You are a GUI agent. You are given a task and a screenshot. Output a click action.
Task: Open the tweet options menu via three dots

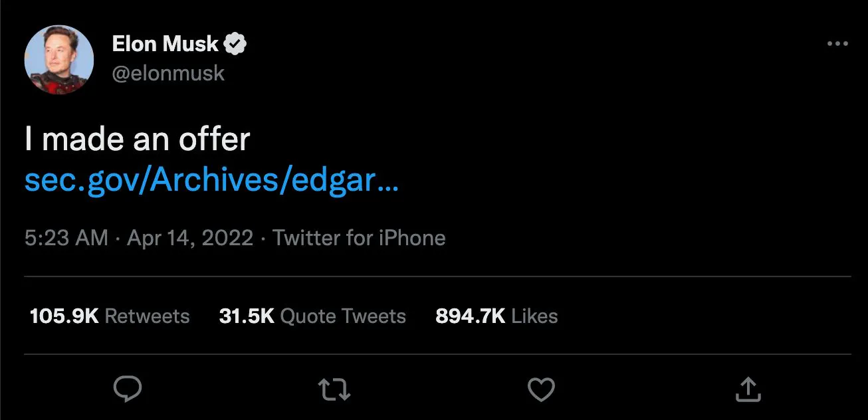[836, 43]
